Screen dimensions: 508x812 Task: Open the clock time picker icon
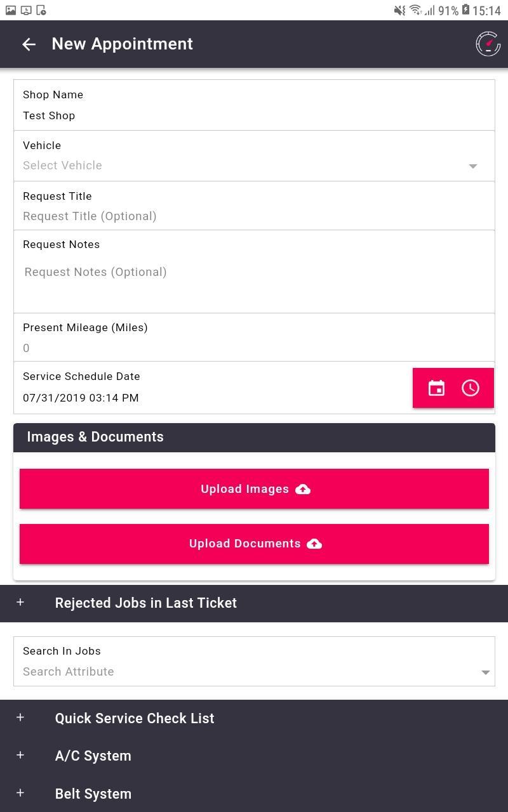pos(471,388)
